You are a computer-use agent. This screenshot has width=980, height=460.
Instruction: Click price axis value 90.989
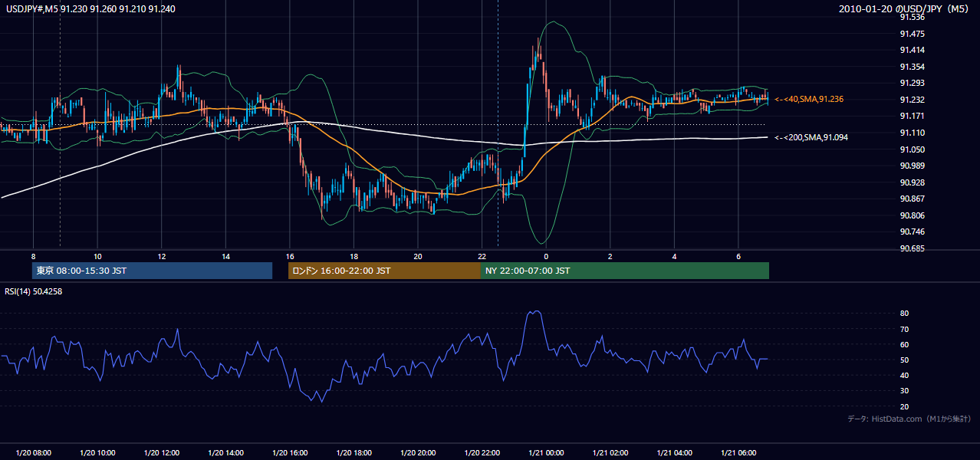[x=913, y=166]
